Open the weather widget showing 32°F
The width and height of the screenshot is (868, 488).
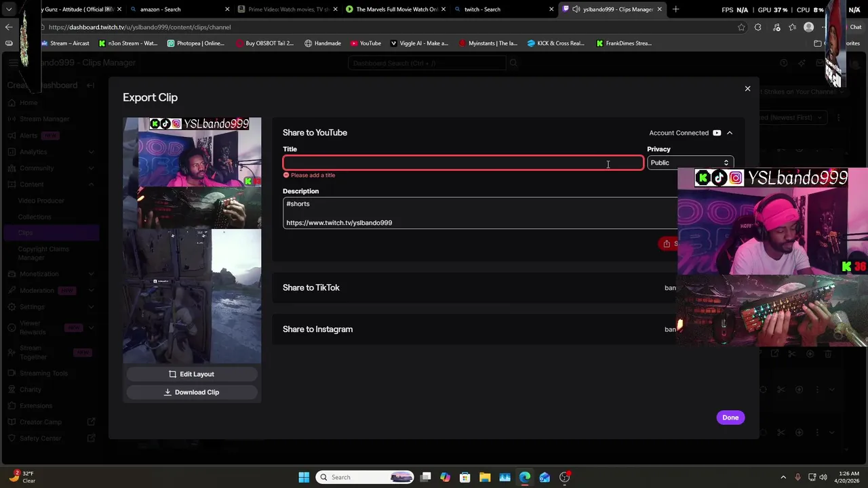tap(22, 477)
